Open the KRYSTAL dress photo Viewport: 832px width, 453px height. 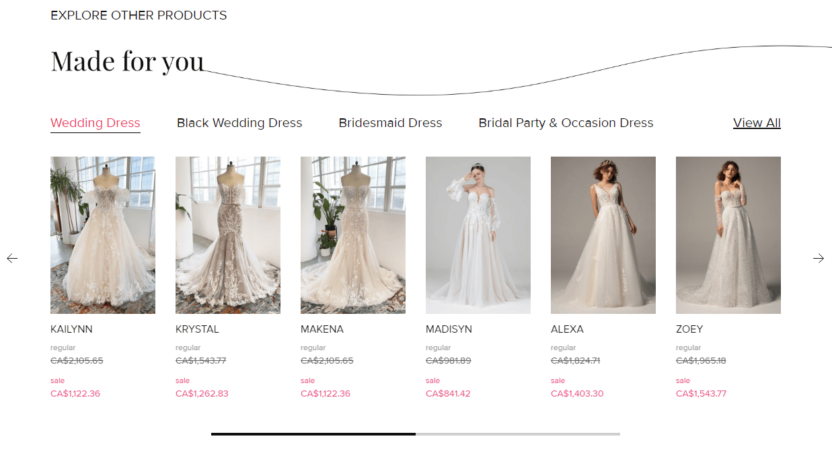pyautogui.click(x=228, y=235)
